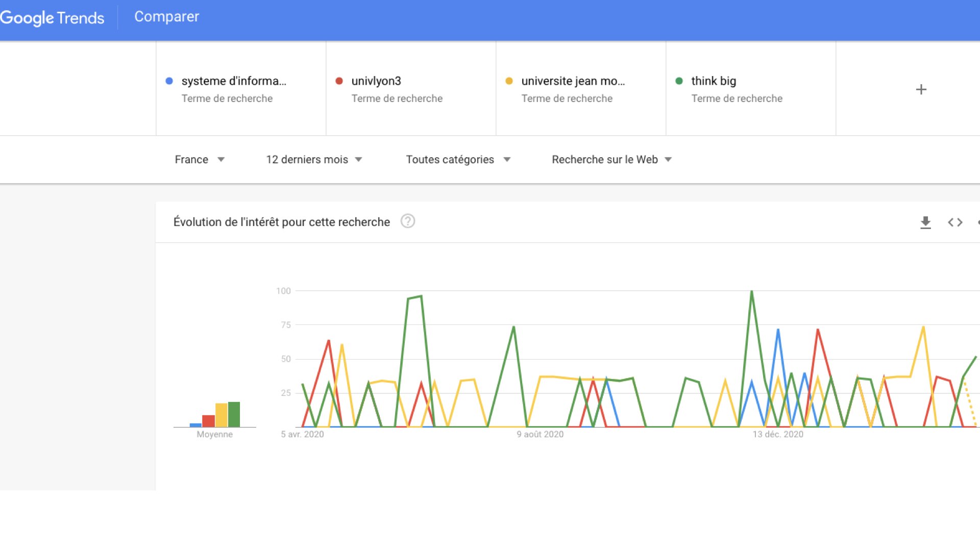The width and height of the screenshot is (980, 551).
Task: Click the 25 value on the y-axis
Action: point(286,393)
